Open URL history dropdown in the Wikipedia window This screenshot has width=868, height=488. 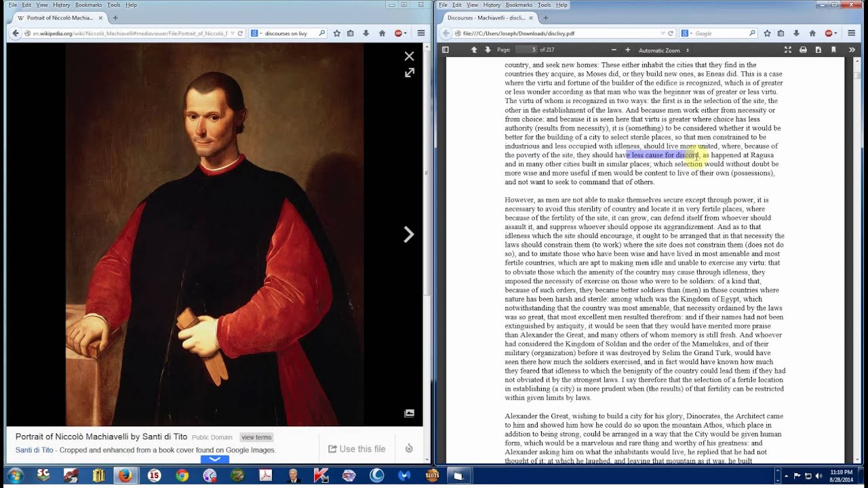(x=232, y=33)
